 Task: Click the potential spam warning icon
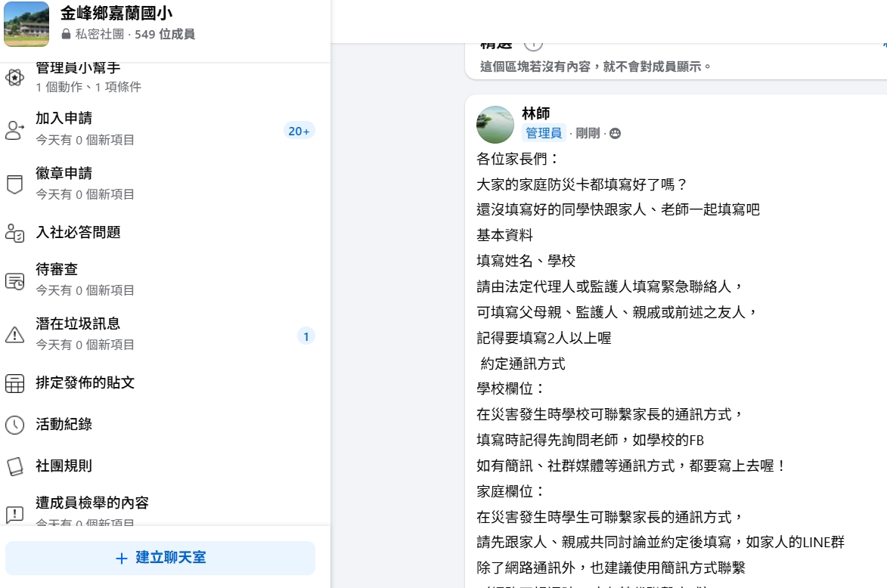click(15, 335)
